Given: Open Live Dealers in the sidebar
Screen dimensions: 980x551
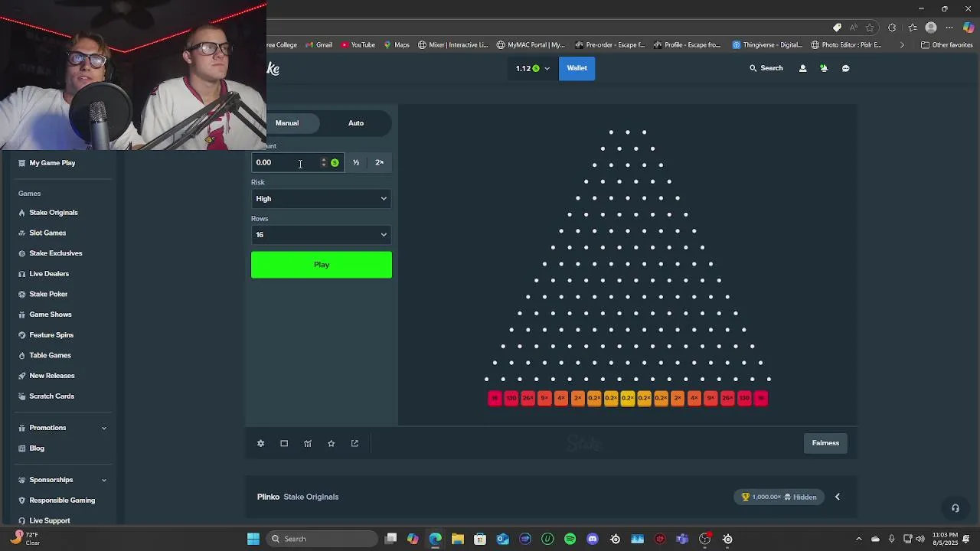Looking at the screenshot, I should [x=49, y=274].
